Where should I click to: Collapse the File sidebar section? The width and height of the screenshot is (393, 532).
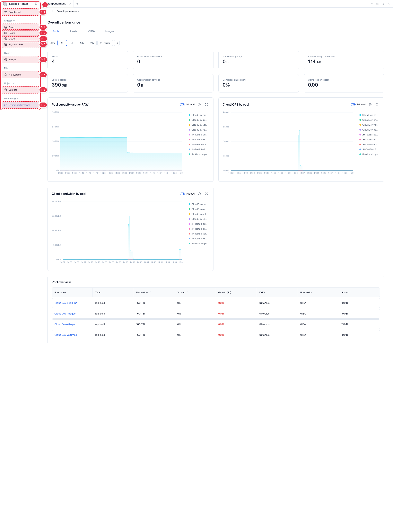tap(7, 68)
